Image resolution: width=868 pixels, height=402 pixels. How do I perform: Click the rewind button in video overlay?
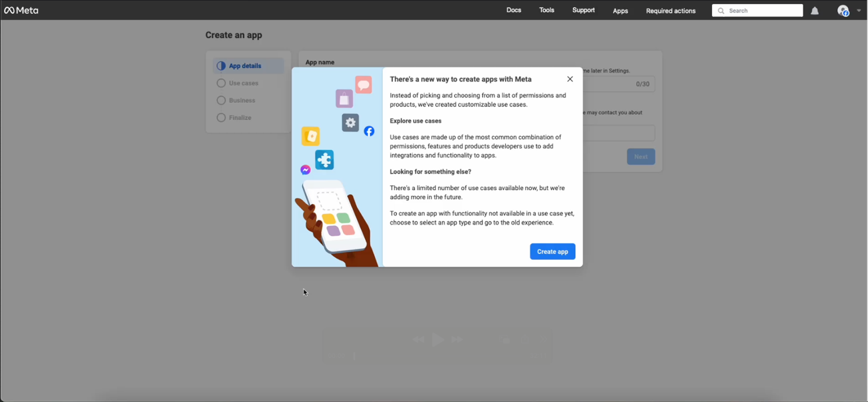[x=418, y=339]
